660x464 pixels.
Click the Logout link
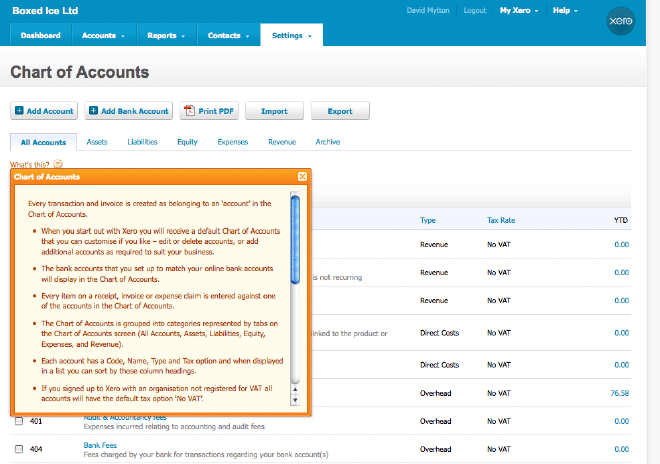476,11
